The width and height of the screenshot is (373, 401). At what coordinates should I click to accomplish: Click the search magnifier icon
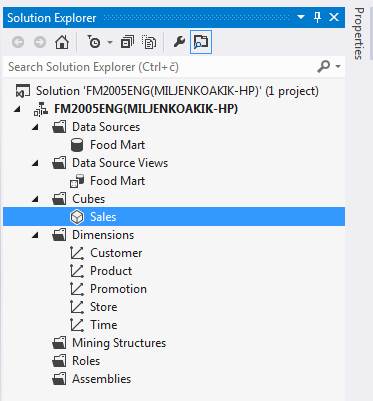point(323,66)
